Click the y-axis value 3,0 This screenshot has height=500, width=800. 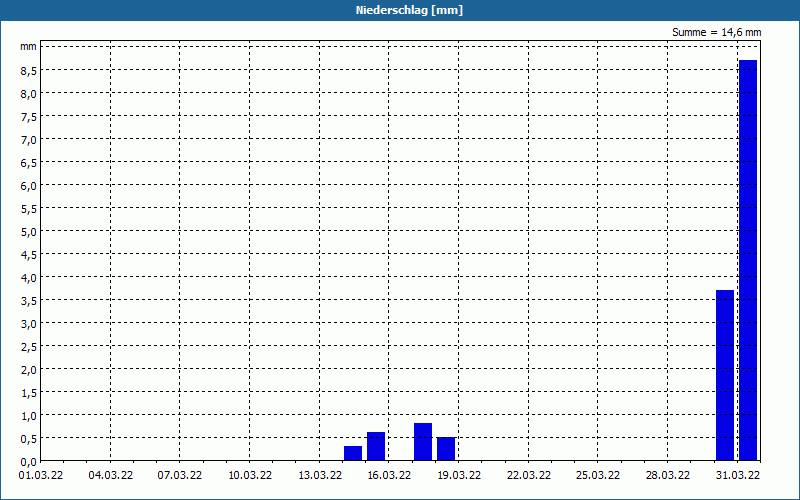pos(29,324)
